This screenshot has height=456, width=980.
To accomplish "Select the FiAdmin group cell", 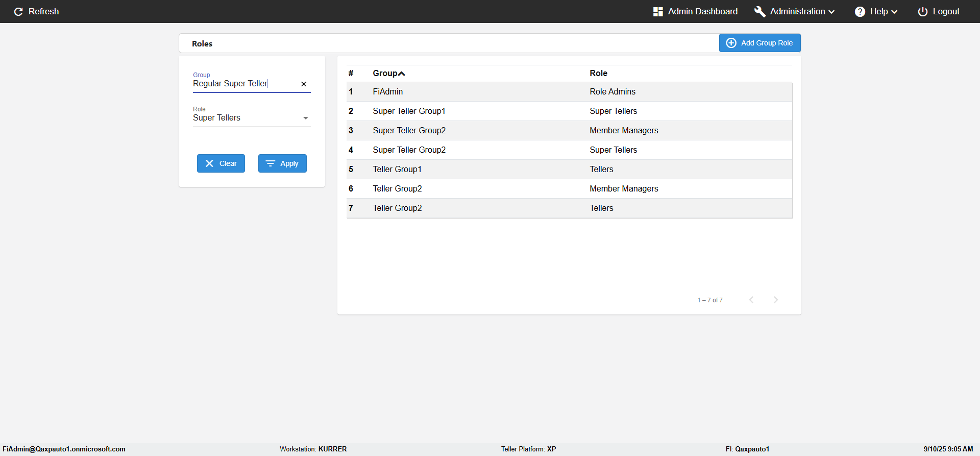I will pos(388,91).
